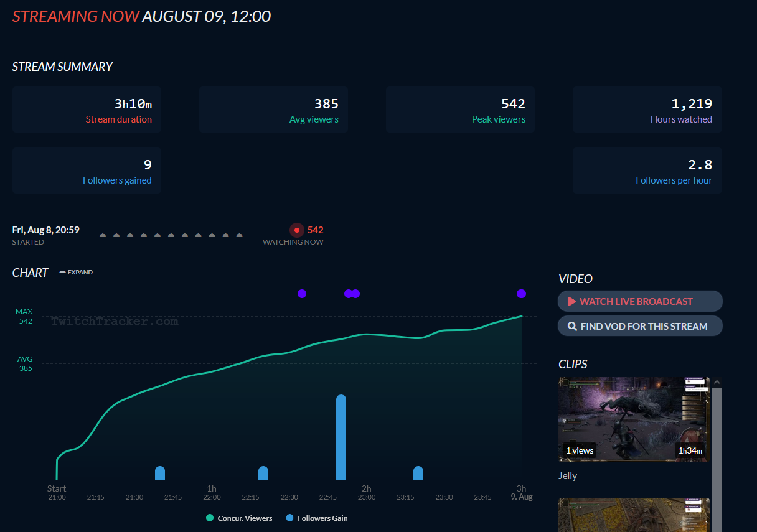Click the purple marker at chart's far right
The width and height of the screenshot is (757, 532).
click(521, 294)
